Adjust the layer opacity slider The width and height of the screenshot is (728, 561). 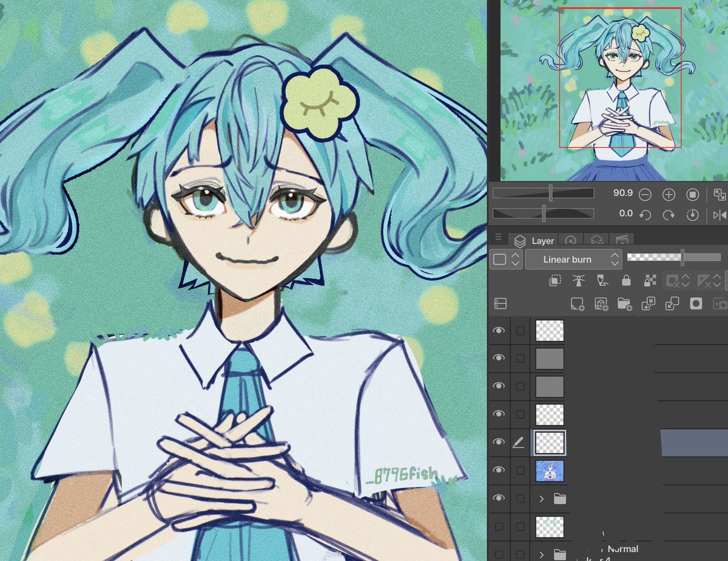click(673, 258)
